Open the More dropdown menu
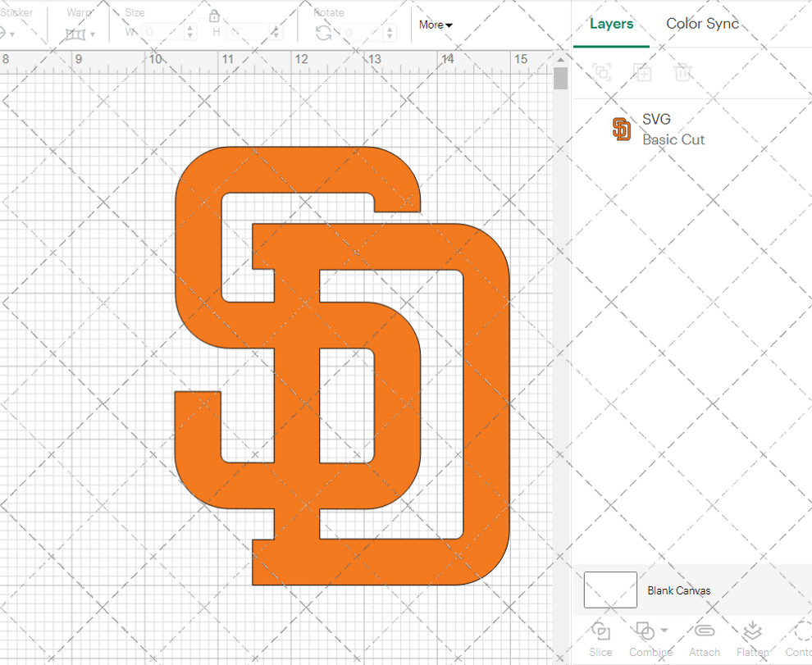This screenshot has width=812, height=665. 435,25
